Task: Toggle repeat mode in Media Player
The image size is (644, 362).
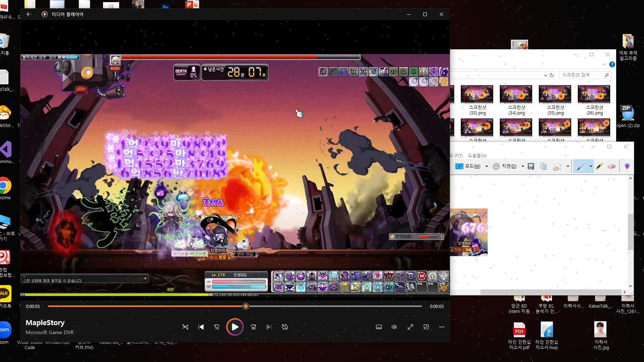Action: pos(285,327)
